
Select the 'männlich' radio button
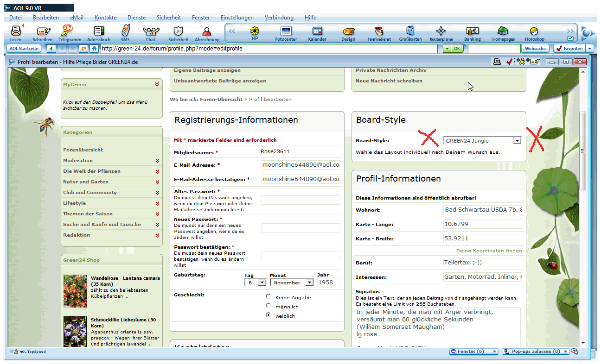pyautogui.click(x=269, y=306)
